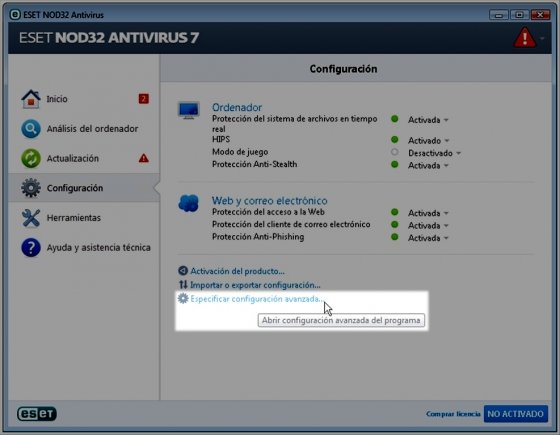
Task: Click the Configuración gear icon in sidebar
Action: 31,188
